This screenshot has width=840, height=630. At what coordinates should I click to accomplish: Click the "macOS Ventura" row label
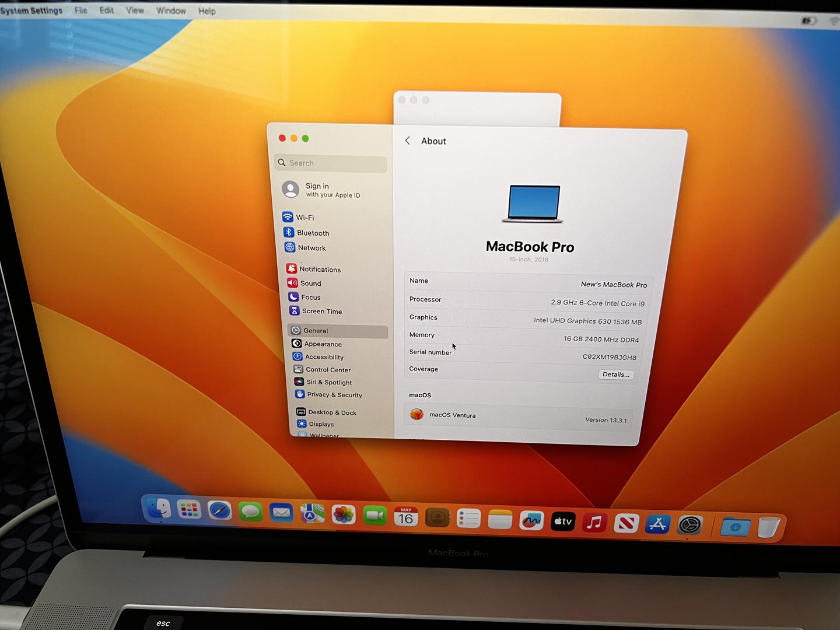[453, 415]
